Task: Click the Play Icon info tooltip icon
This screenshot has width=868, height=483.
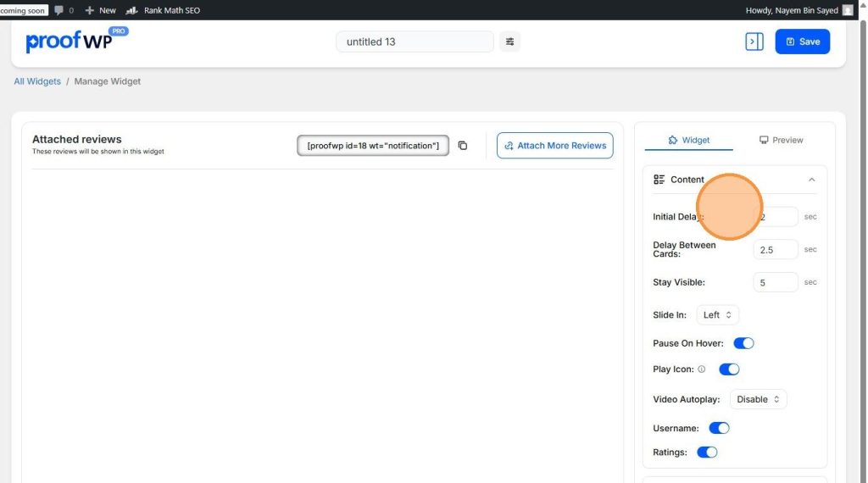Action: 701,369
